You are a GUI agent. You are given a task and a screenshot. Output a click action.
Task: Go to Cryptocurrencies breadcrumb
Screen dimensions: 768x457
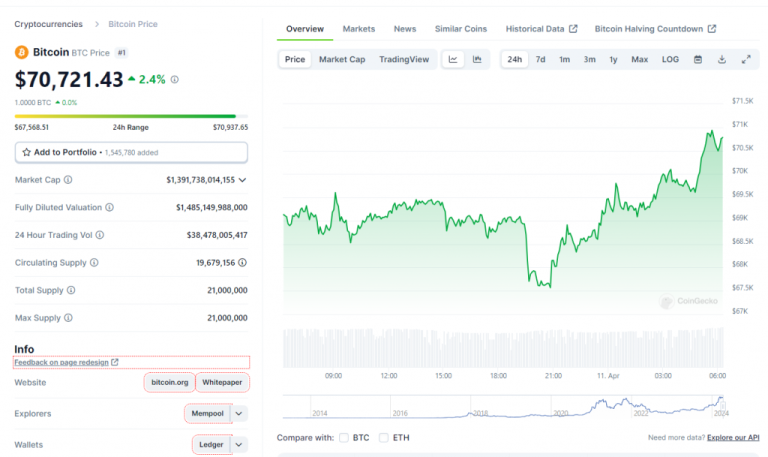pos(48,24)
